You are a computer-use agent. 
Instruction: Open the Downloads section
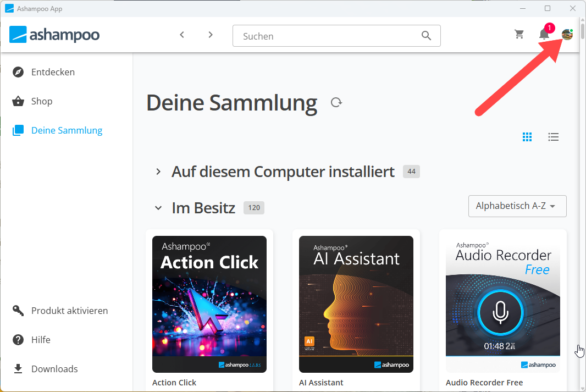54,369
